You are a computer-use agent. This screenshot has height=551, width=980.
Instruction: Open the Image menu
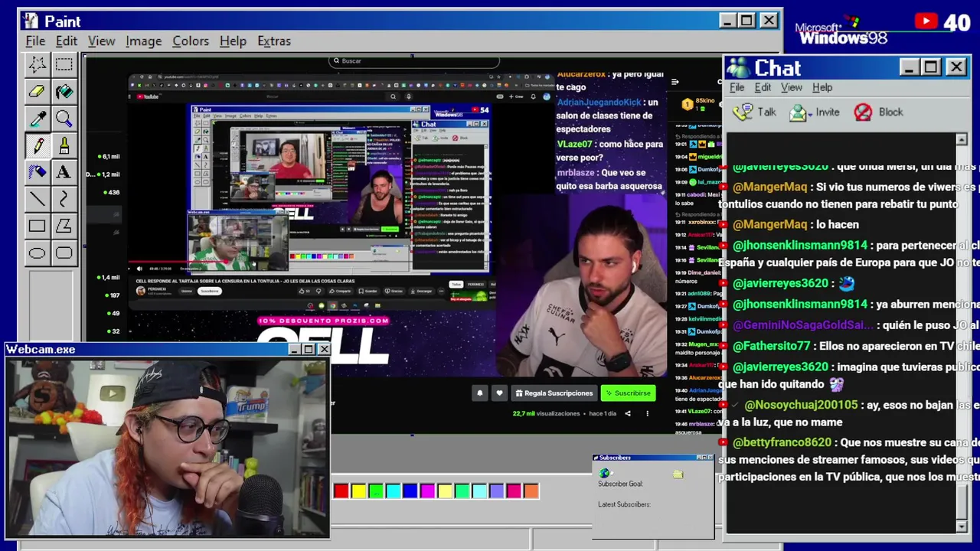coord(143,41)
